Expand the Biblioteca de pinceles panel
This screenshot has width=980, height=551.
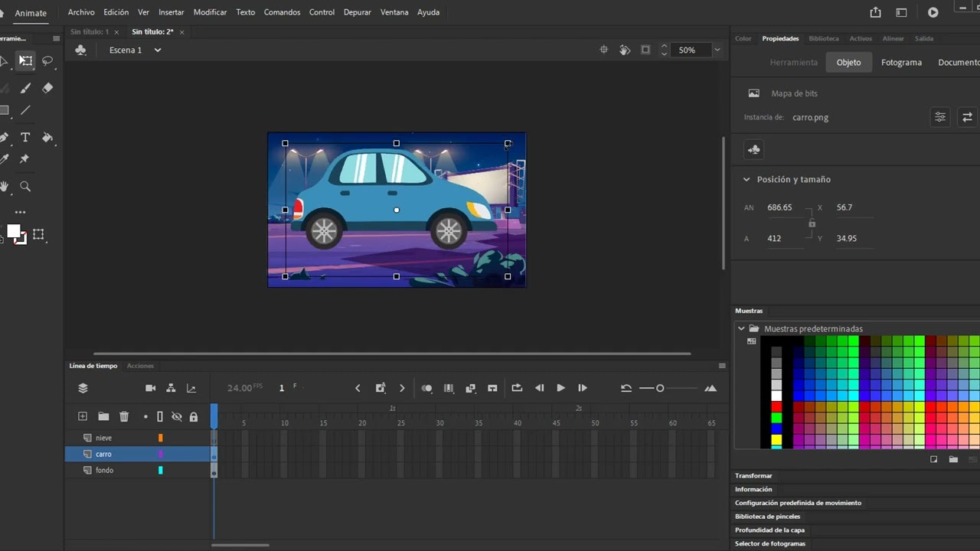[x=767, y=517]
